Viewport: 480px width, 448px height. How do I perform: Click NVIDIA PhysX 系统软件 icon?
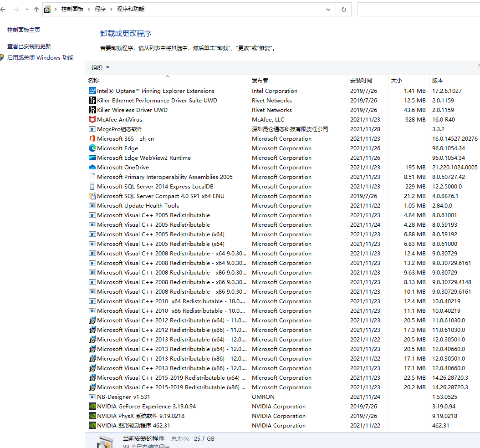pyautogui.click(x=92, y=416)
